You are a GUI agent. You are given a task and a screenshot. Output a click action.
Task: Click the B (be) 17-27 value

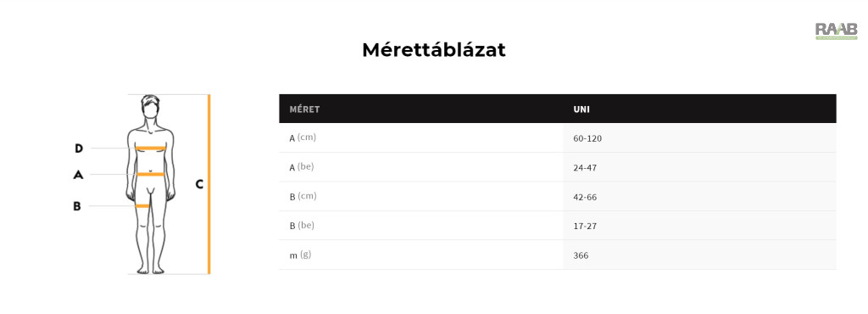[x=585, y=226]
